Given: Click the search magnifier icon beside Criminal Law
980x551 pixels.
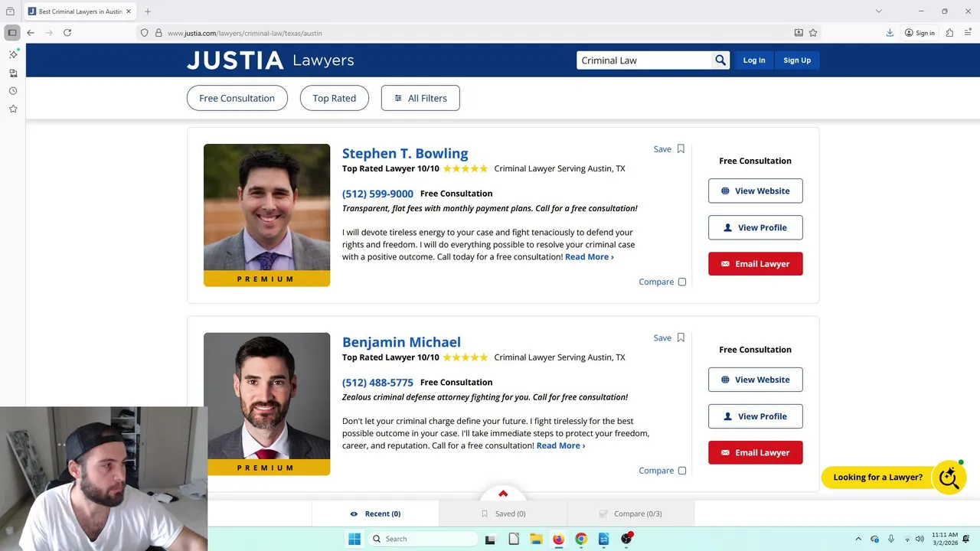Looking at the screenshot, I should coord(720,60).
